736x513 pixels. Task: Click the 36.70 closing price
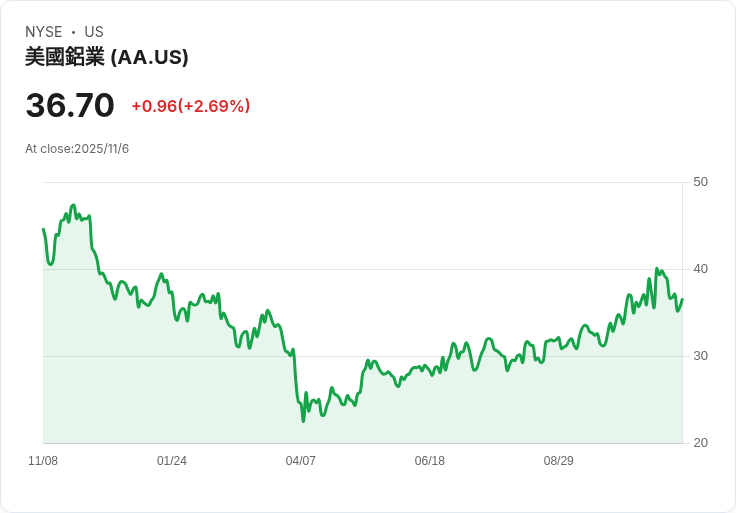(x=70, y=105)
